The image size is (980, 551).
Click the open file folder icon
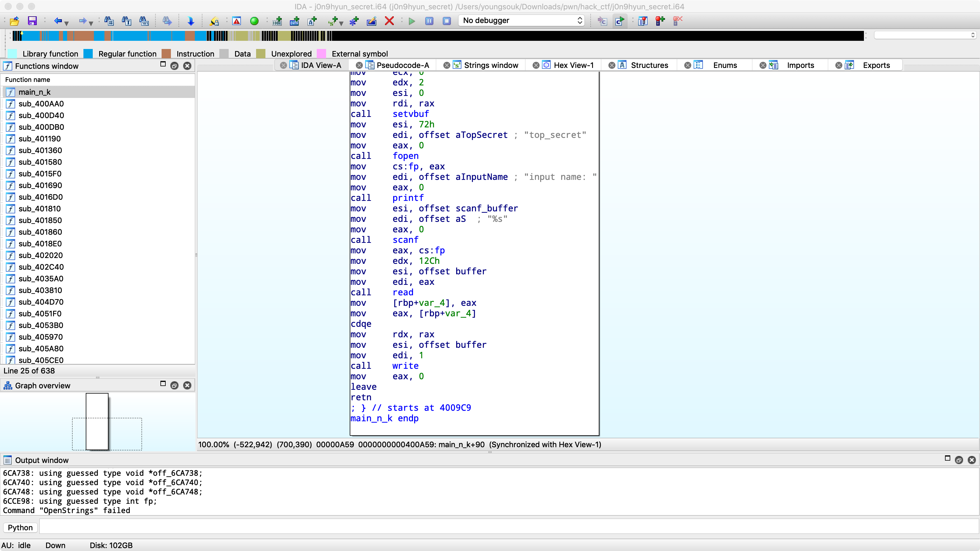point(14,21)
